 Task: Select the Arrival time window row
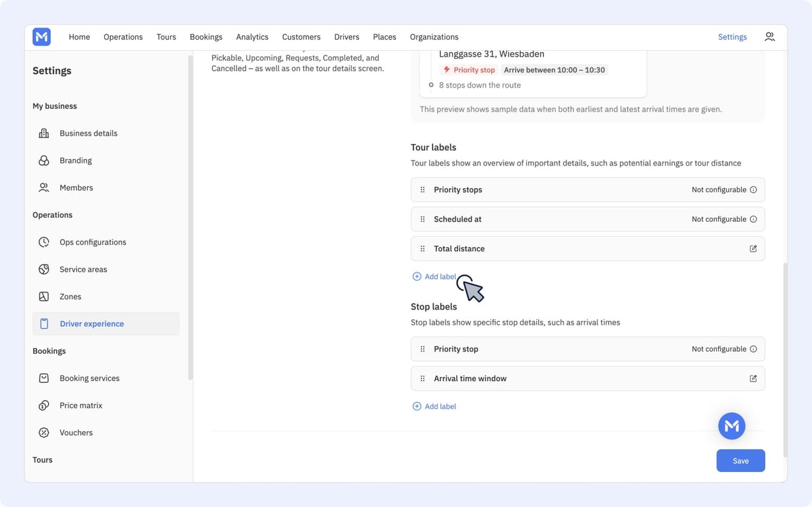click(x=588, y=378)
